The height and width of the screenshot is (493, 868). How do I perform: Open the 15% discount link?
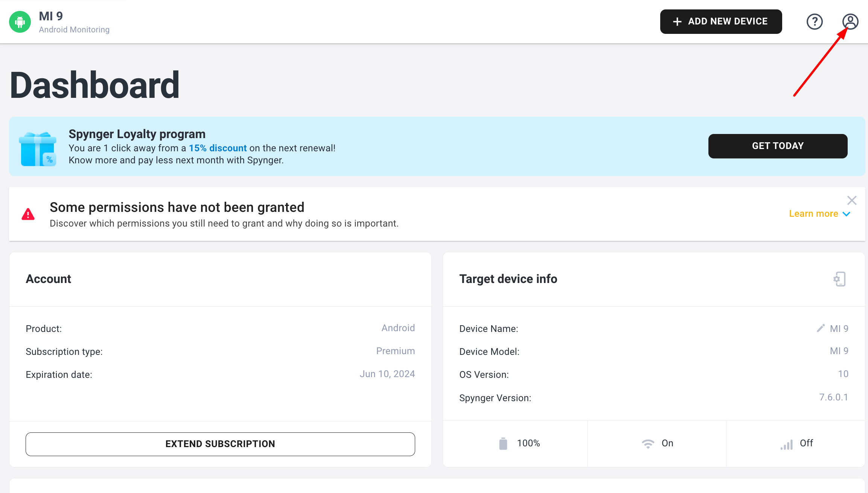click(x=218, y=148)
